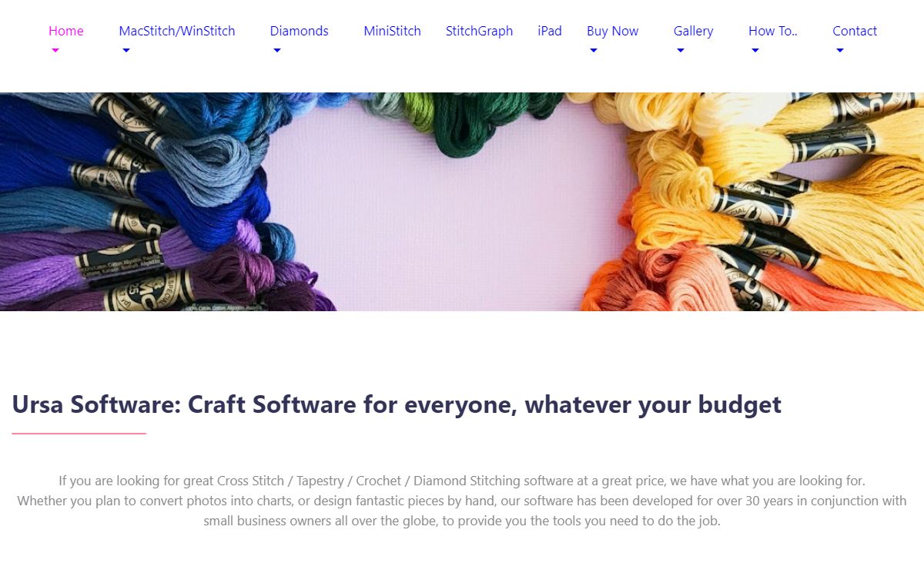Viewport: 924px width, 570px height.
Task: Click the Ursa Software heading text
Action: (x=397, y=404)
